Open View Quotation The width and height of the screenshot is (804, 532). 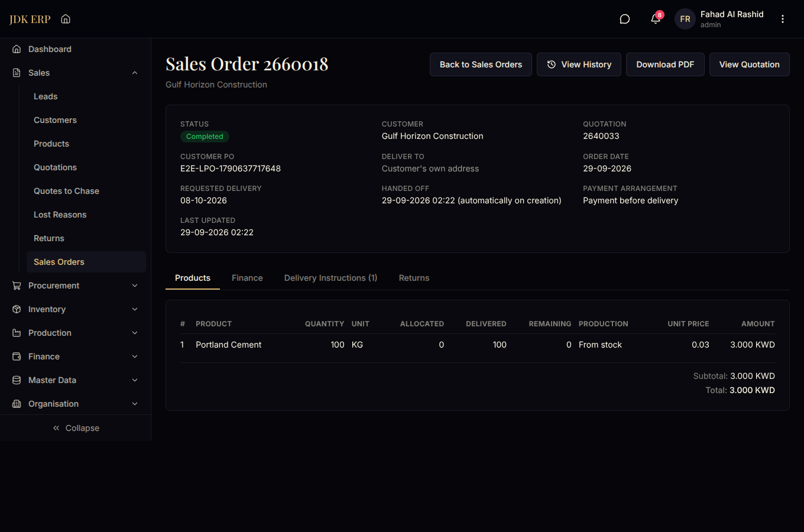tap(749, 64)
